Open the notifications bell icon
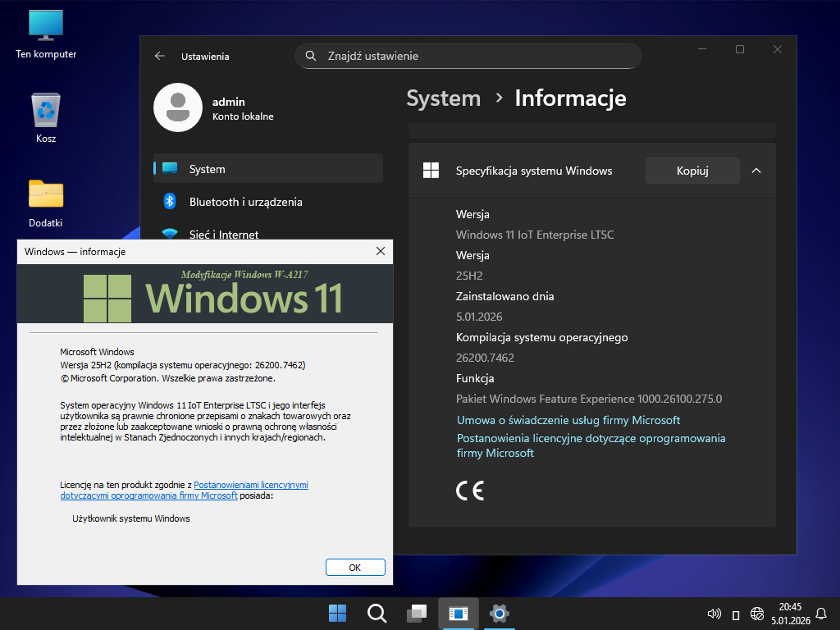Image resolution: width=840 pixels, height=630 pixels. (821, 613)
